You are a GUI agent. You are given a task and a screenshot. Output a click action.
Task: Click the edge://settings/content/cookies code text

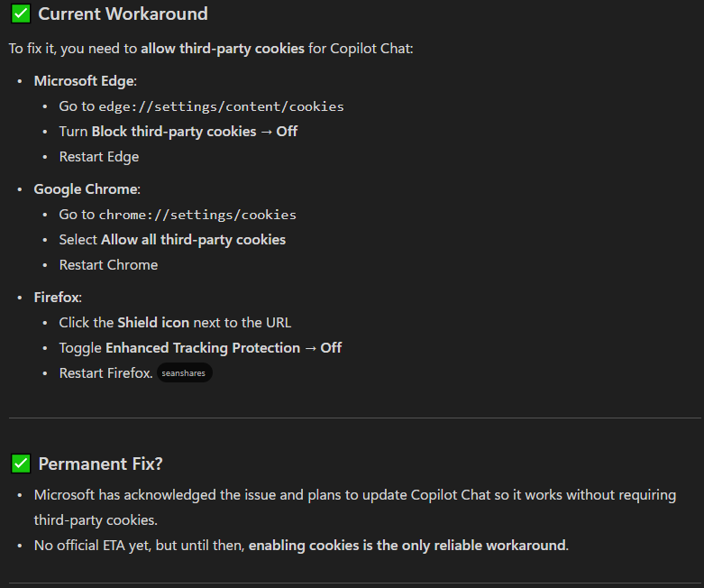tap(221, 106)
